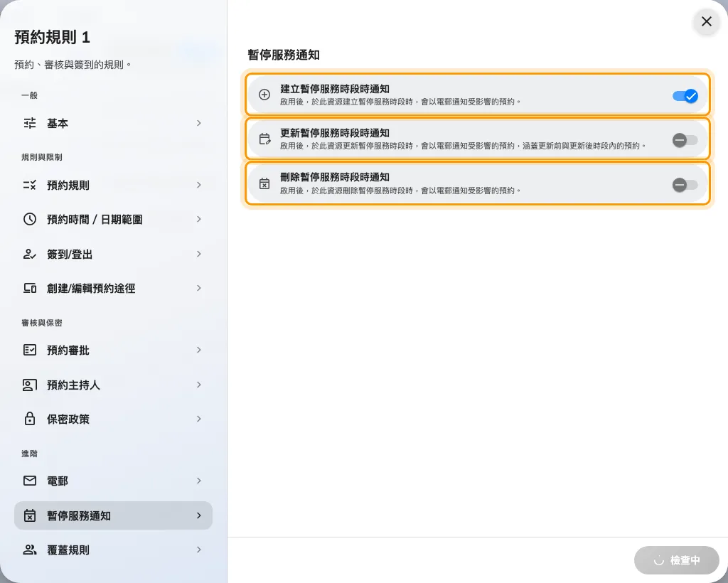Click the 規則與限制 group label
Viewport: 728px width, 583px height.
point(42,157)
